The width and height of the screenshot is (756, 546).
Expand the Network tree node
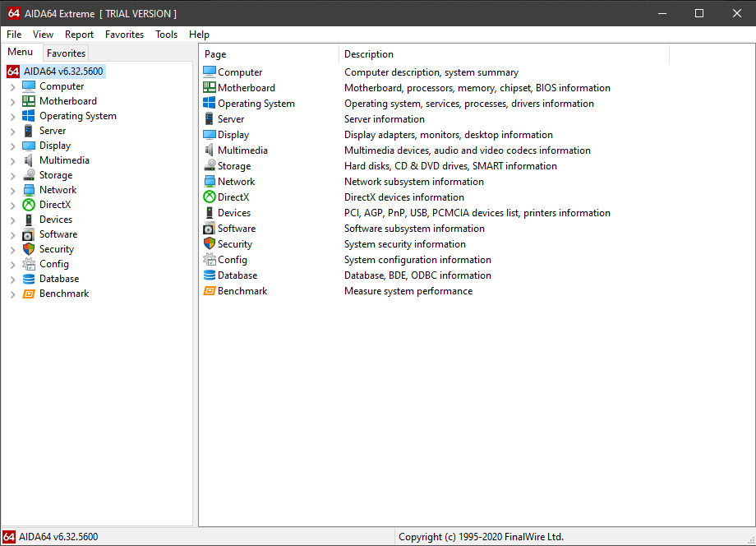click(x=13, y=191)
